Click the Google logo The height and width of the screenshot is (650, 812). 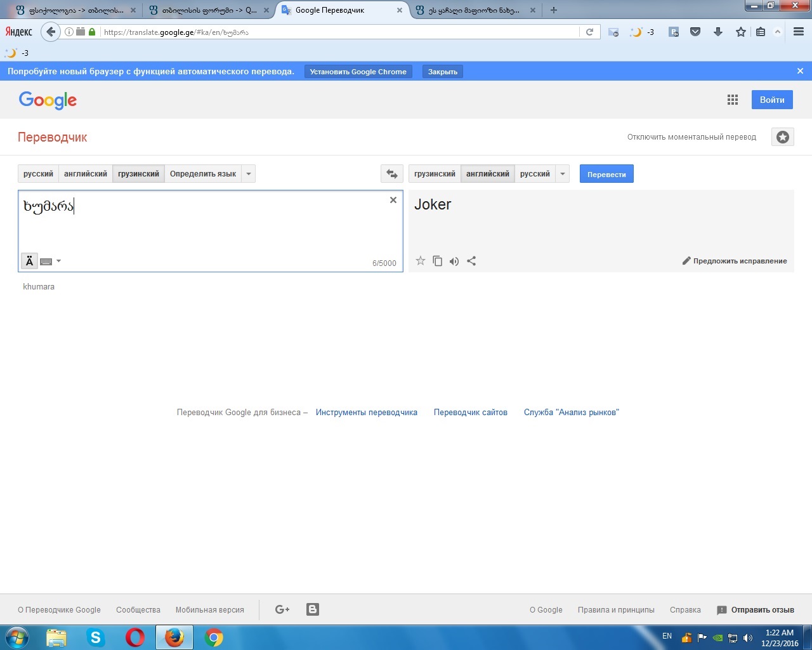pyautogui.click(x=48, y=100)
